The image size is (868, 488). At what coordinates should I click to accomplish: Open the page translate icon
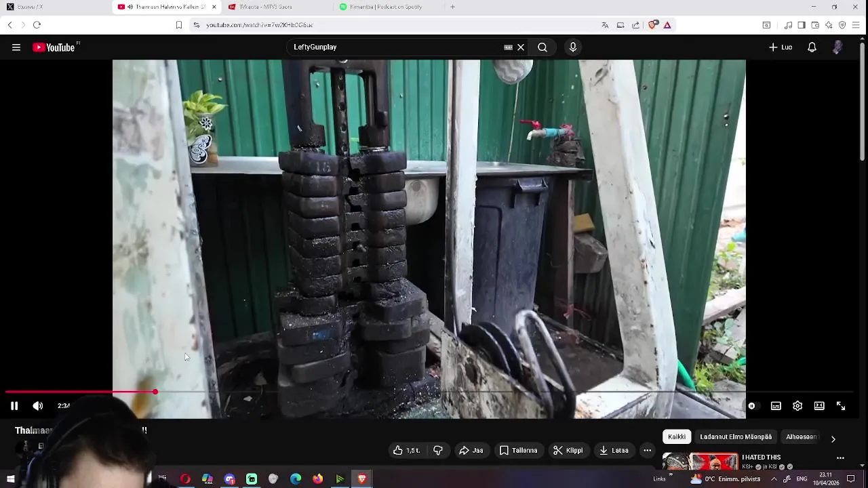pos(605,25)
